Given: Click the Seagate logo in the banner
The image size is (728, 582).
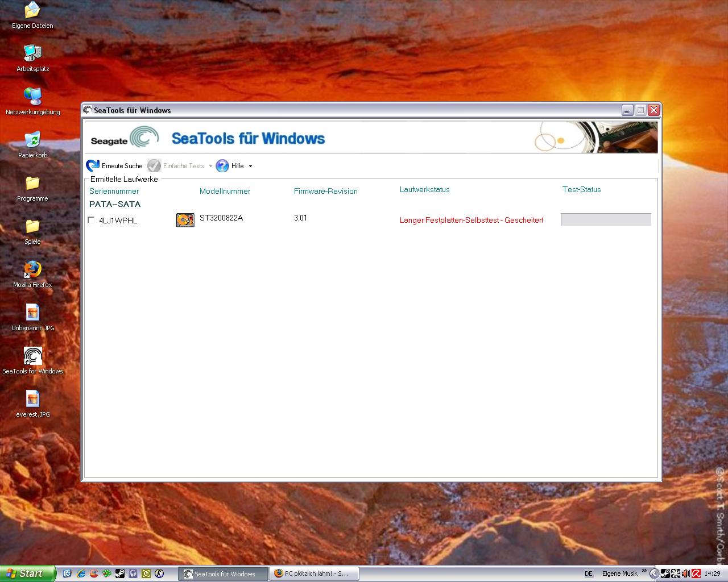Looking at the screenshot, I should pyautogui.click(x=125, y=138).
